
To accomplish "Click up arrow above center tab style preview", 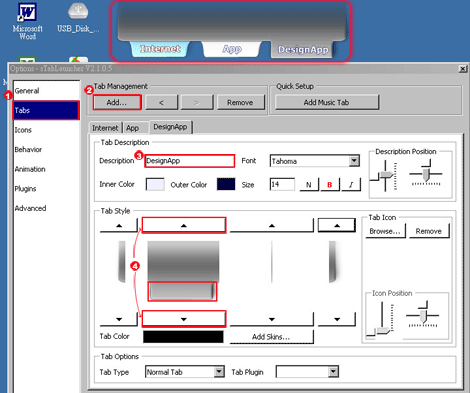I will tap(184, 225).
